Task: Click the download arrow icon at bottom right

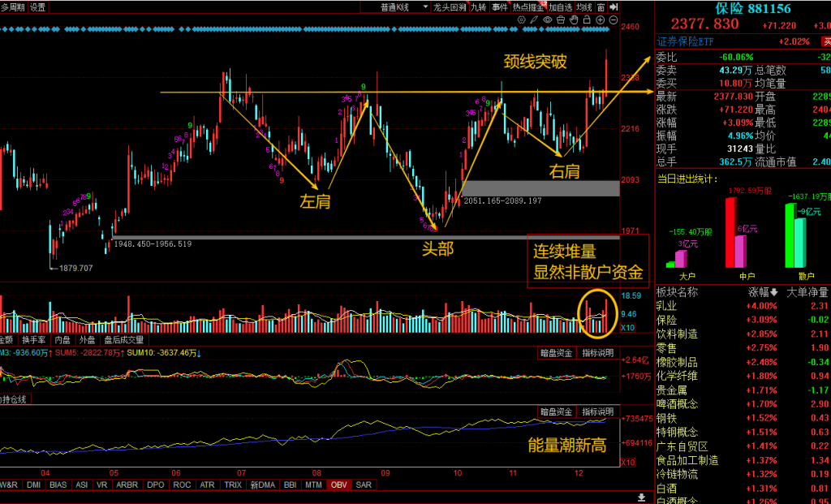Action: point(641,496)
